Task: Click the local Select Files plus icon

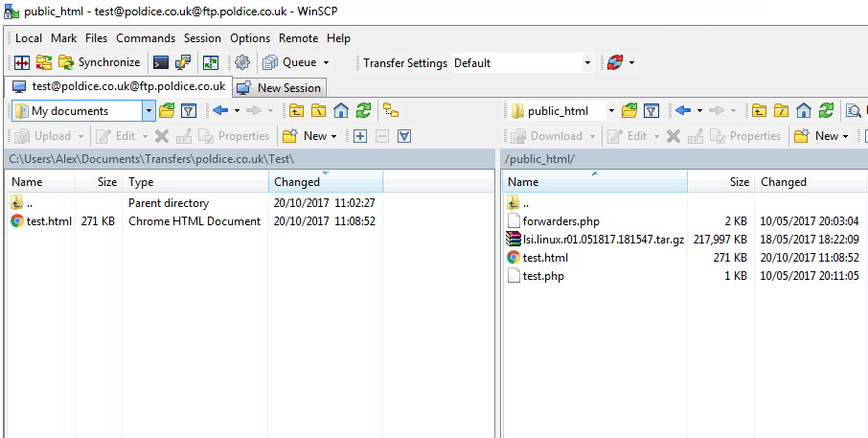Action: point(360,136)
